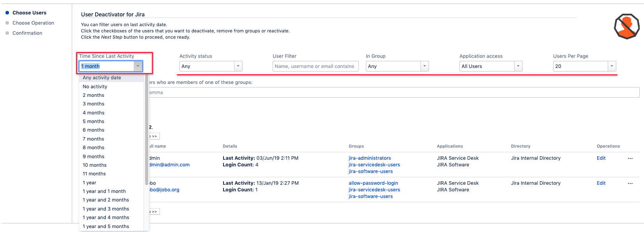Select '1 year and 4 months' option
This screenshot has height=232, width=644.
point(112,218)
